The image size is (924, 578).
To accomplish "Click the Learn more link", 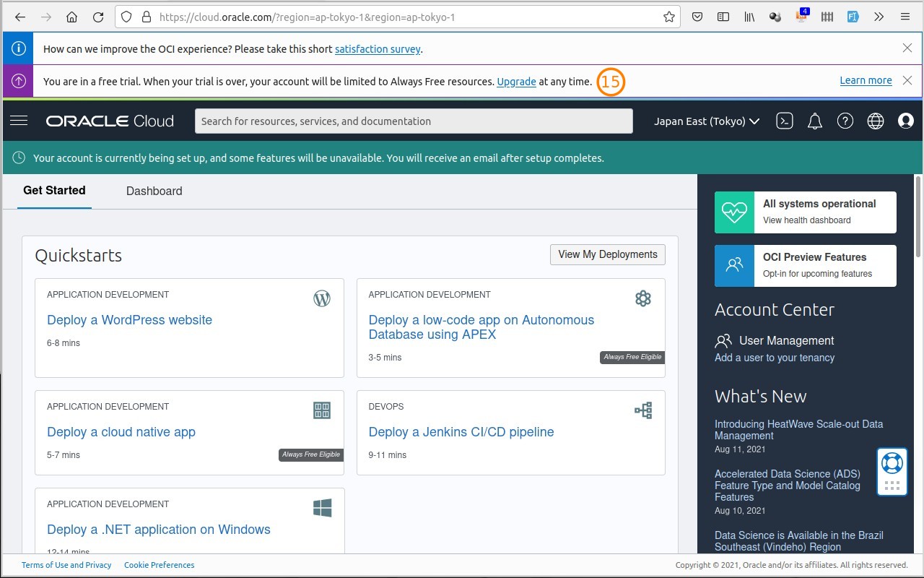I will pyautogui.click(x=866, y=80).
